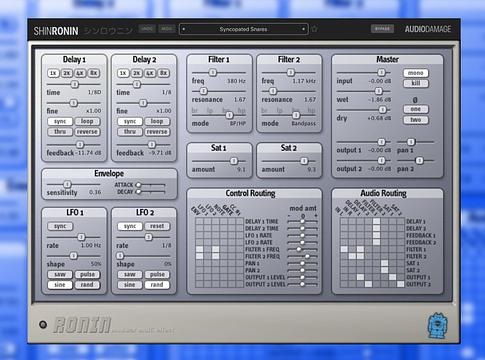
Task: Click Envelope DECAY slider handle
Action: [138, 192]
